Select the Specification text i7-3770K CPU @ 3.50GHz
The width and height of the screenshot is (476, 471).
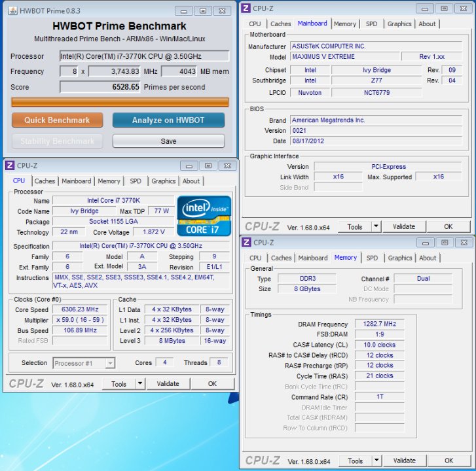pos(141,246)
